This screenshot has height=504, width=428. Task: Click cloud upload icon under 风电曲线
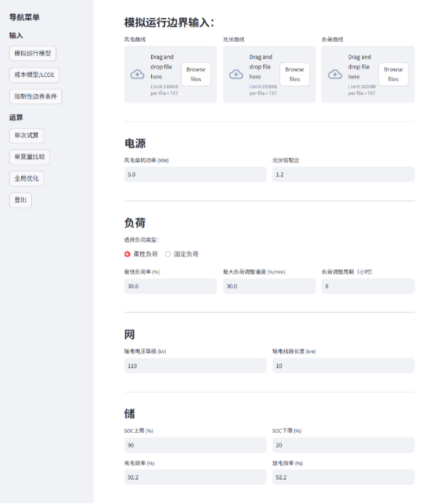138,74
